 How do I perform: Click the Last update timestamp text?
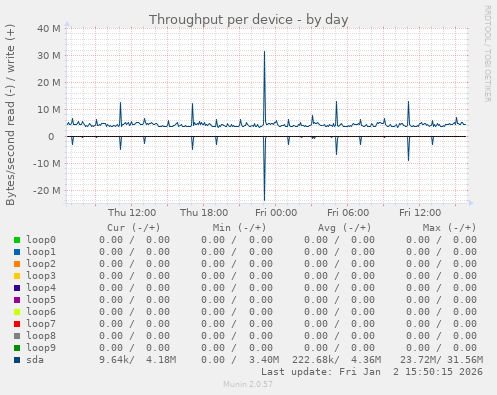click(372, 372)
